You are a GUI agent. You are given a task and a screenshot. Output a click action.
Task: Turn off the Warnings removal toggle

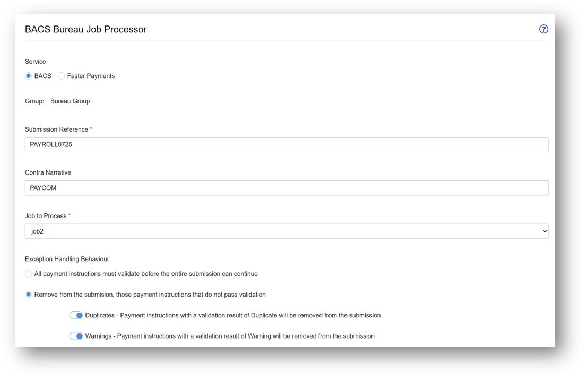tap(76, 336)
